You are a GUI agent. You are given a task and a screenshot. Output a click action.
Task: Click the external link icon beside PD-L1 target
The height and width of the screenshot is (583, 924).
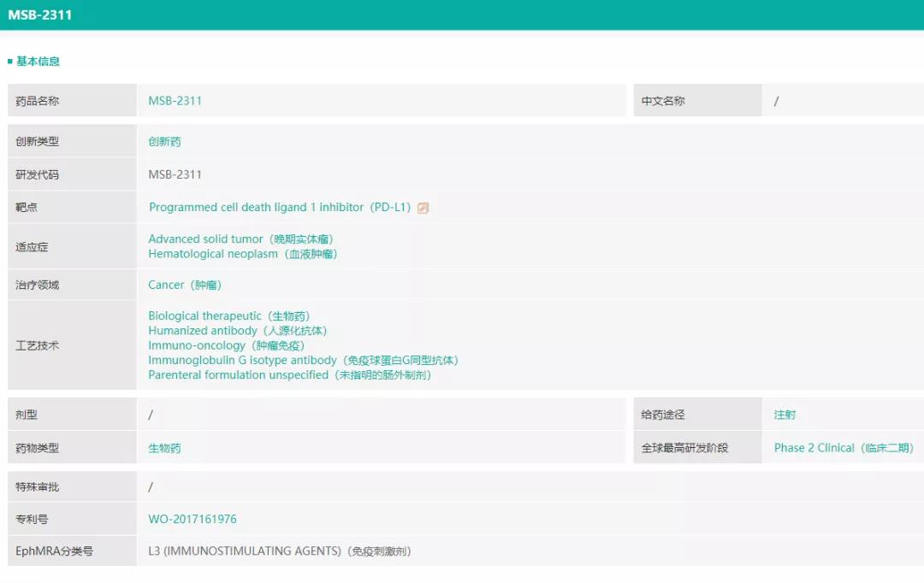point(423,208)
